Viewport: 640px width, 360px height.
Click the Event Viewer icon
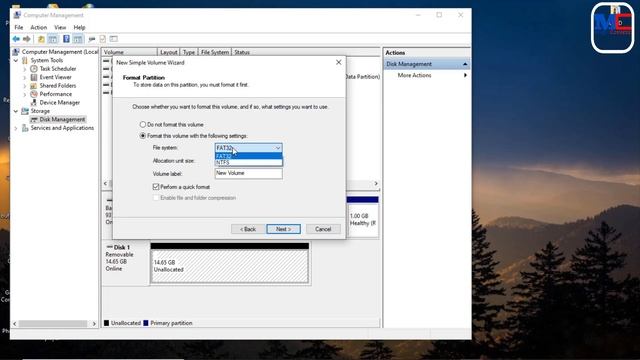click(34, 77)
